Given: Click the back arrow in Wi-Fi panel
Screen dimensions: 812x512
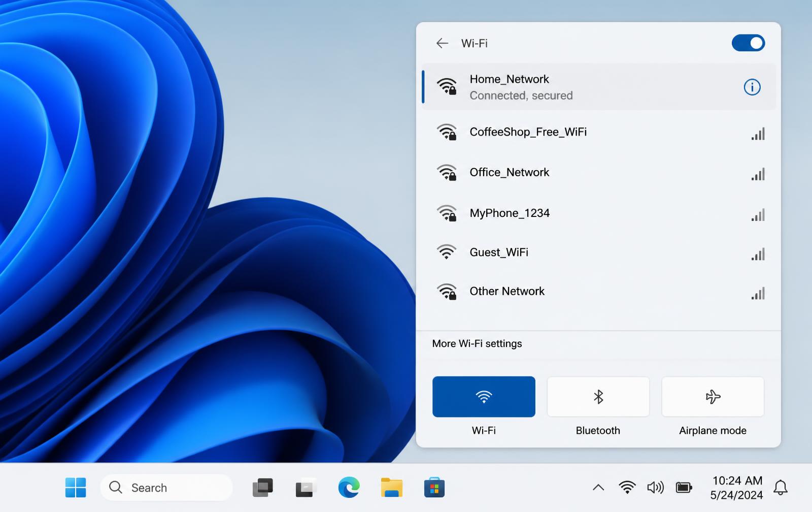Looking at the screenshot, I should pos(442,43).
